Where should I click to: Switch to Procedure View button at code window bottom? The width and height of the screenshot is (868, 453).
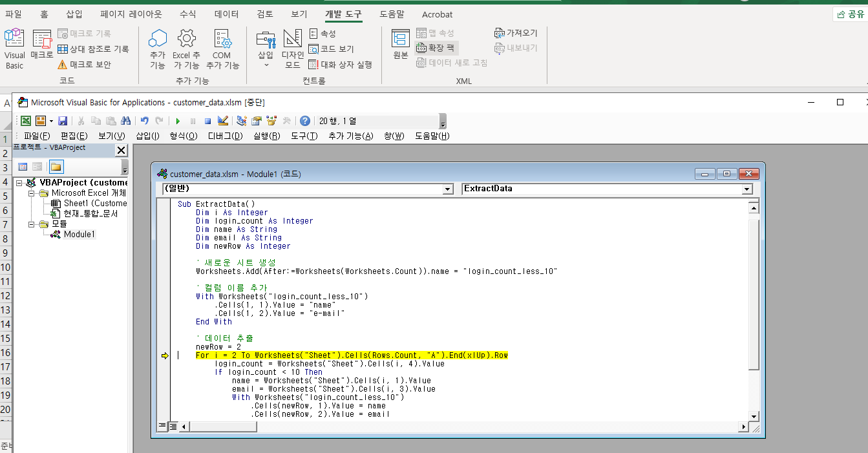click(163, 427)
